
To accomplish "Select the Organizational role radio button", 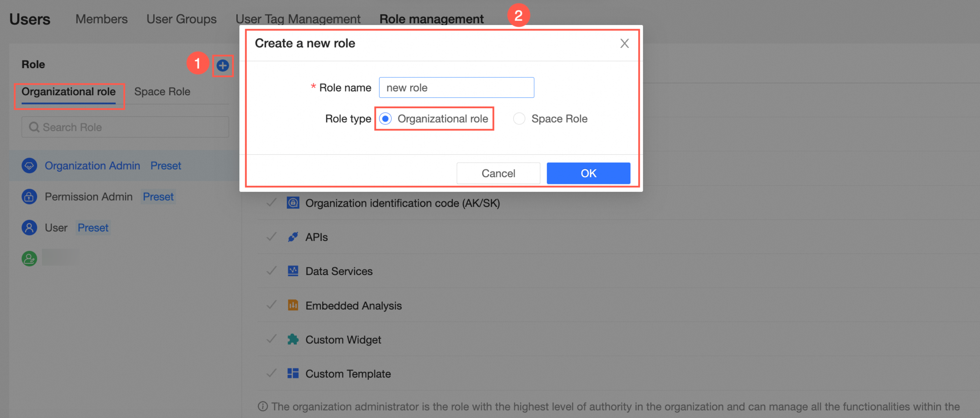I will click(385, 119).
